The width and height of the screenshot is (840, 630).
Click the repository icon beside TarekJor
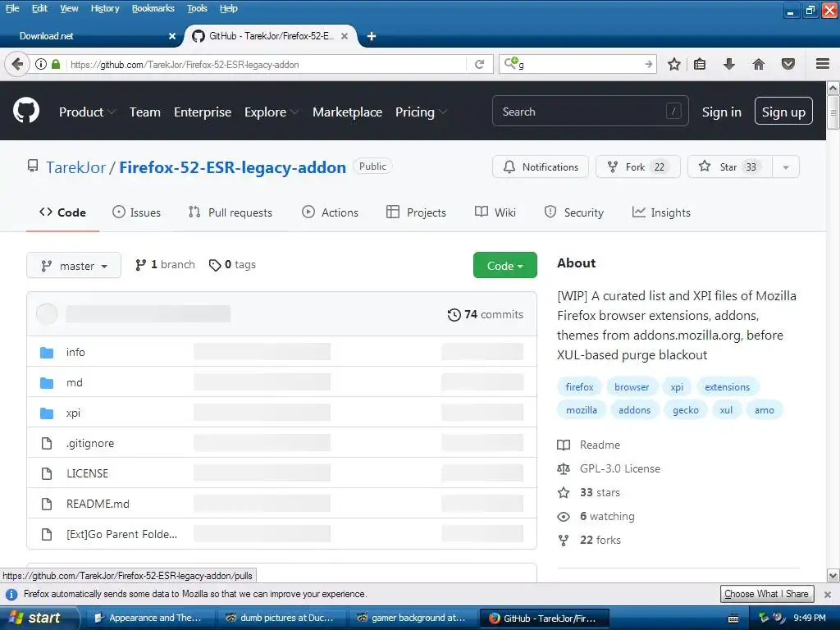[33, 166]
